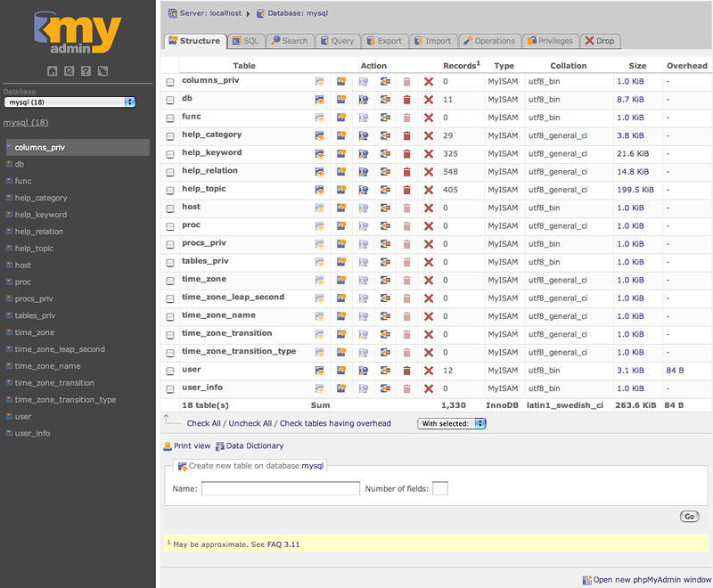Expand the "With selected:" dropdown

click(452, 423)
